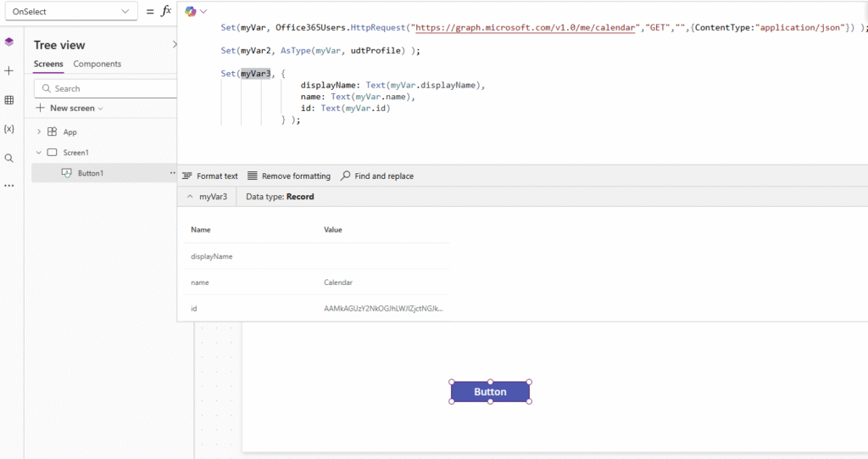Click the fx formula icon
The image size is (868, 459).
(166, 11)
